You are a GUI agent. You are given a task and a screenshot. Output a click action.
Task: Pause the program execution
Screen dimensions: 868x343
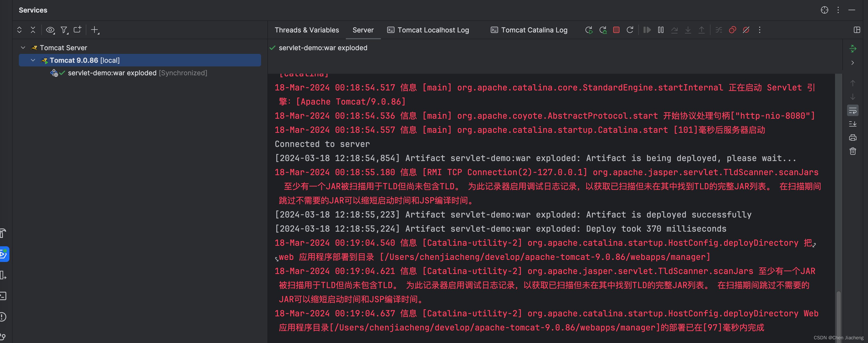coord(661,30)
